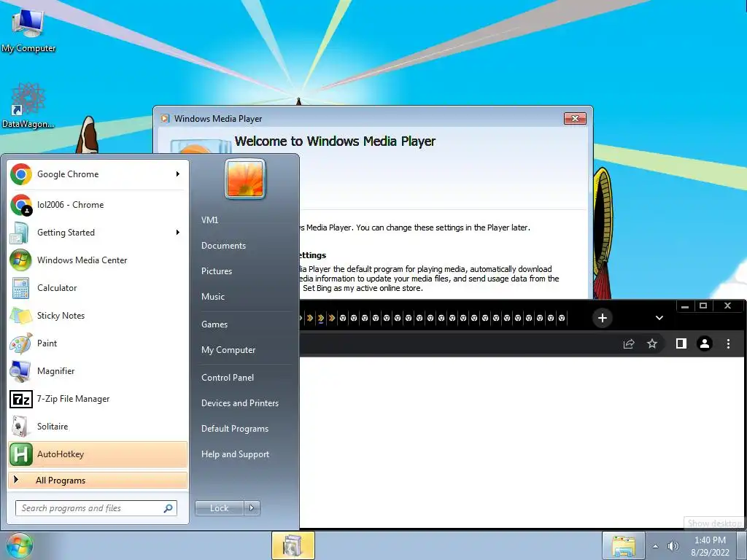Open Default Programs
The image size is (747, 560).
[235, 429]
